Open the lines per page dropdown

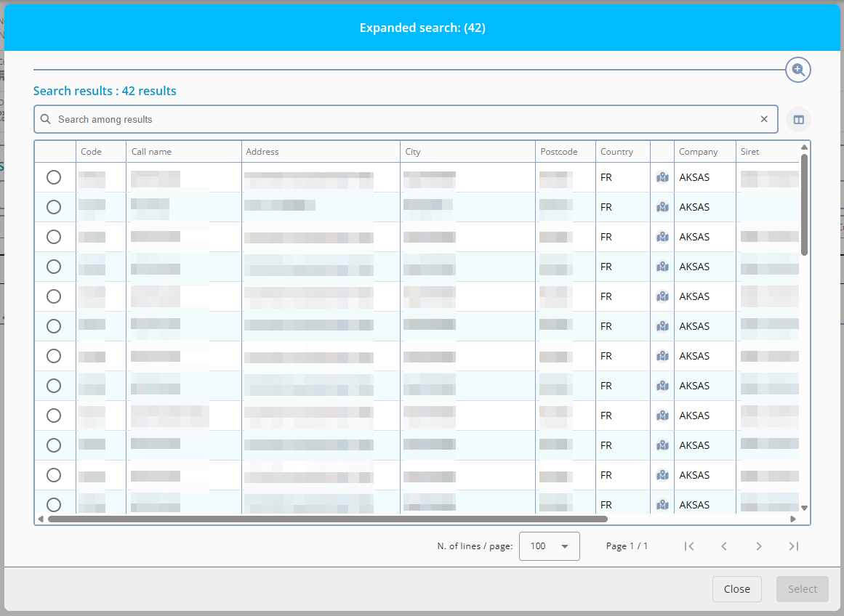point(549,546)
